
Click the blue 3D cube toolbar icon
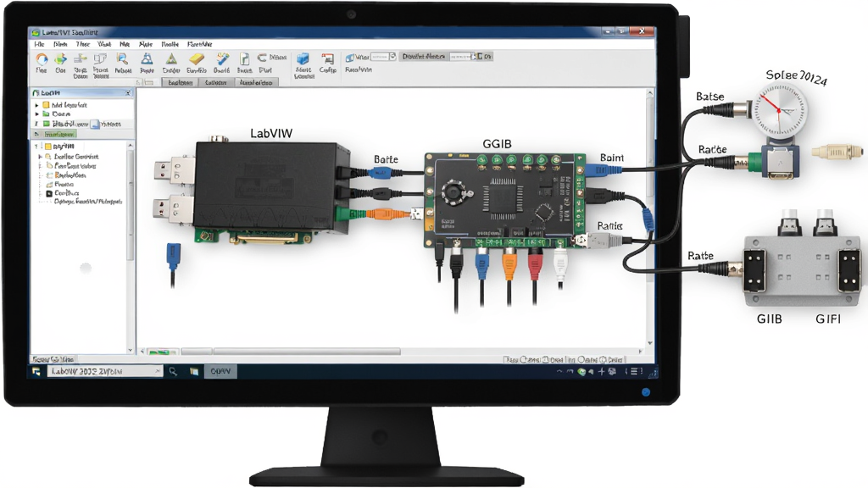pyautogui.click(x=303, y=58)
